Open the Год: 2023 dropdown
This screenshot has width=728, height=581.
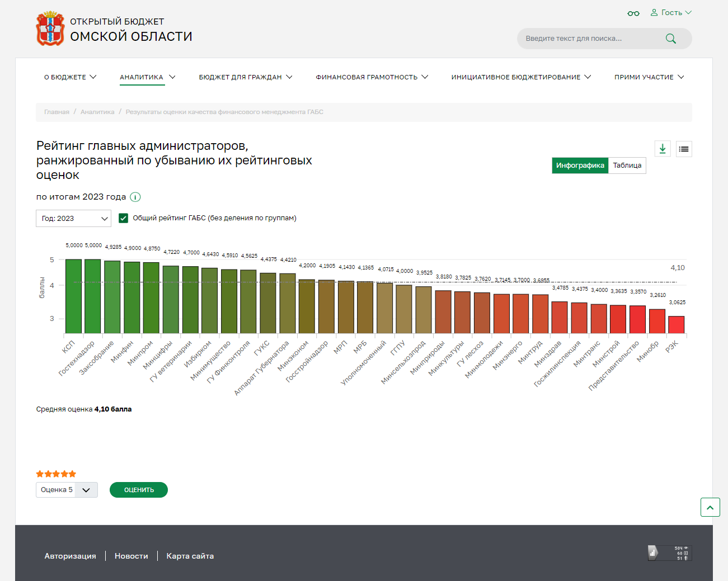pos(73,219)
